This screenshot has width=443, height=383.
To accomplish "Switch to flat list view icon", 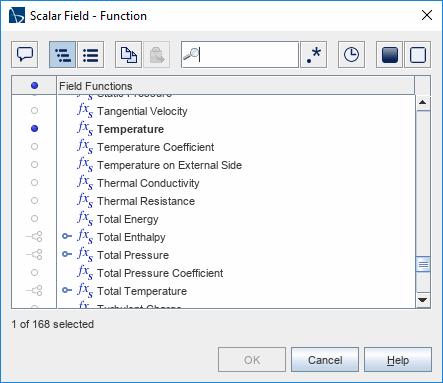I will pyautogui.click(x=91, y=55).
